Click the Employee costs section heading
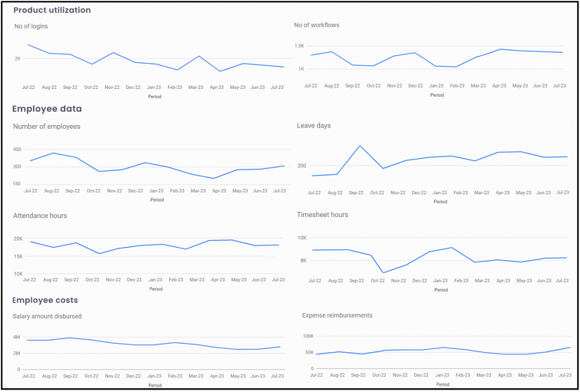Screen dimensions: 580x392 click(x=45, y=300)
